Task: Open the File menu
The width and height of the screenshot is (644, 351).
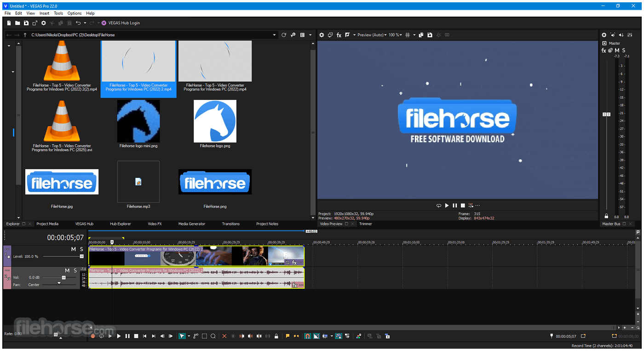Action: (x=8, y=13)
